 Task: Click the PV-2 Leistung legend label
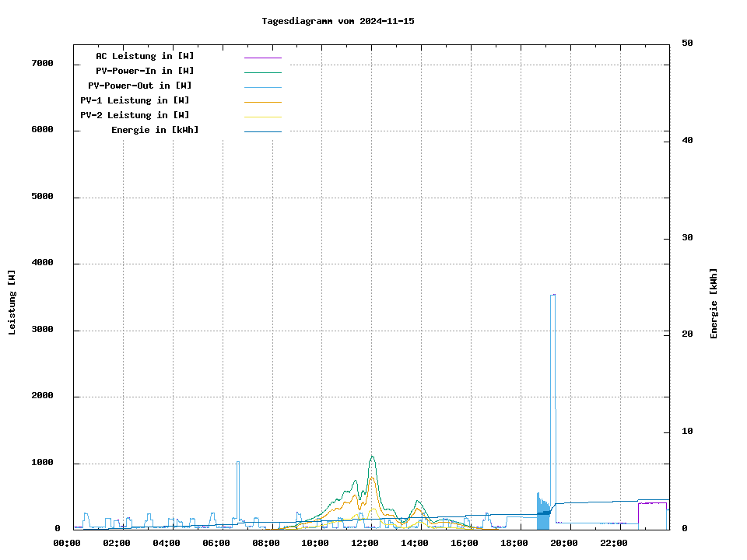pyautogui.click(x=135, y=115)
